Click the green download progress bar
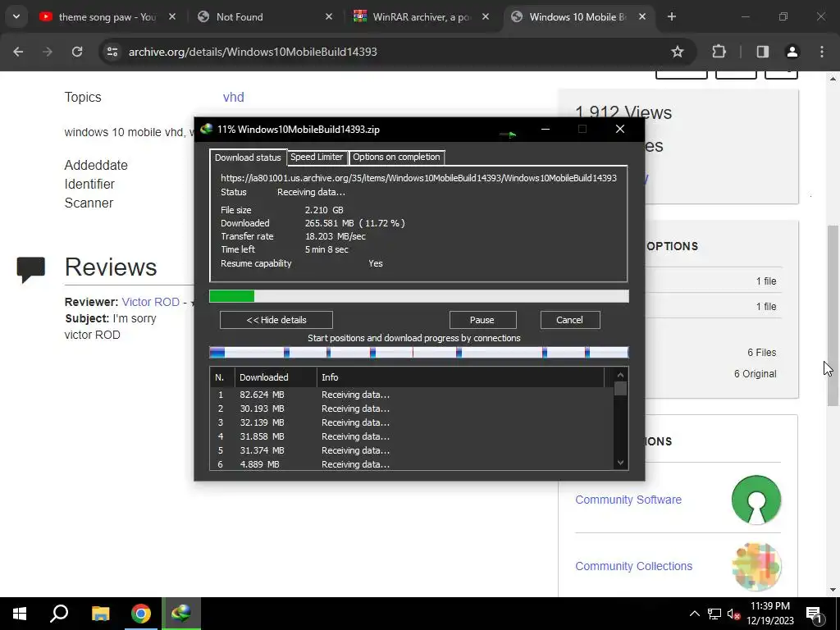Screen dimensions: 840x630 419,296
